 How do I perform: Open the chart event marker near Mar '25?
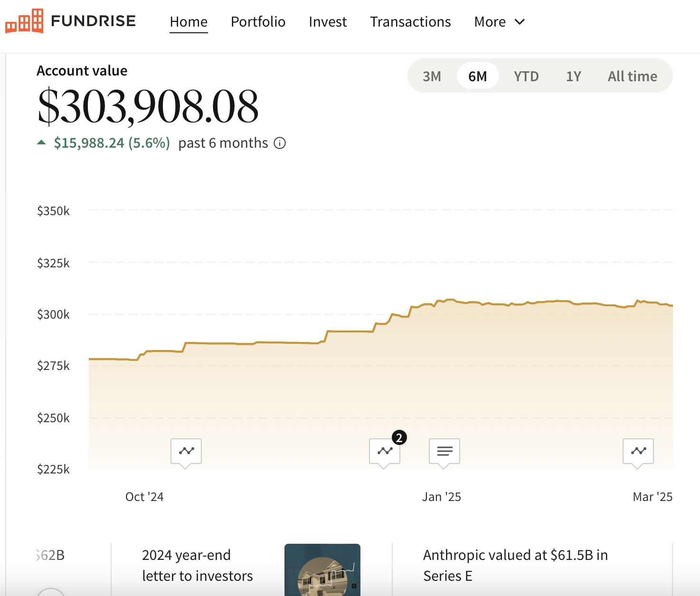638,453
